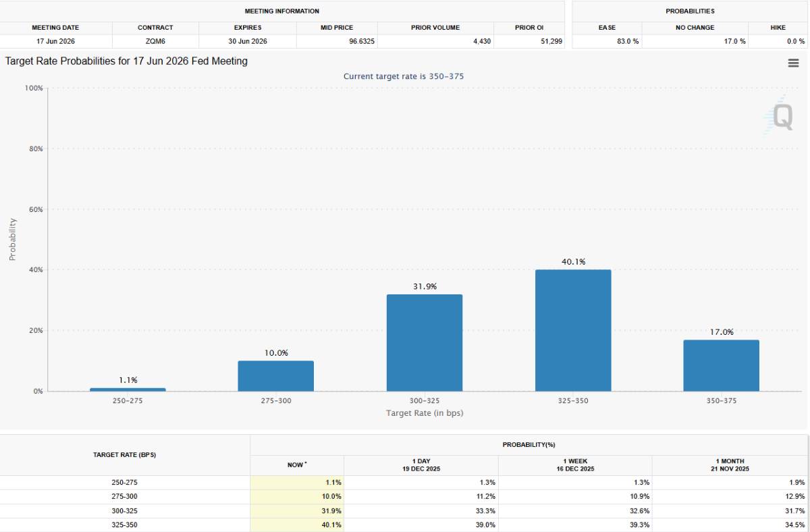The image size is (810, 532).
Task: Click the MEETING DATE column header
Action: 55,28
